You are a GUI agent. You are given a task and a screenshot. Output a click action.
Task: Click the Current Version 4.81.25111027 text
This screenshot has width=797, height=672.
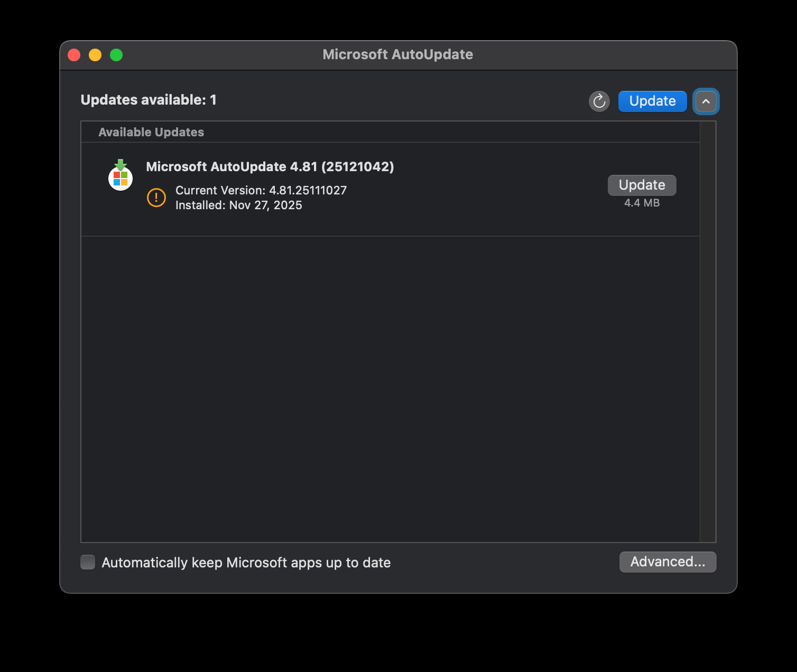[261, 190]
